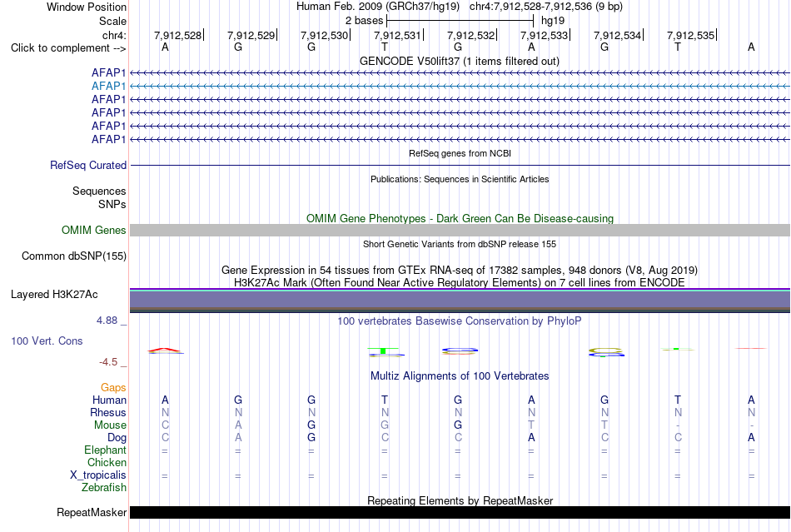Click the -4.5 conservation scale minimum

108,362
